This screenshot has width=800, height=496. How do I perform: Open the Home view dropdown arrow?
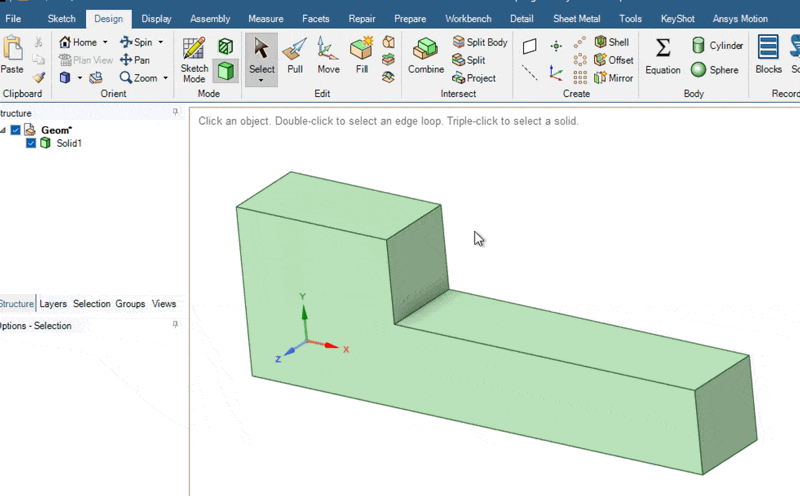[x=105, y=42]
